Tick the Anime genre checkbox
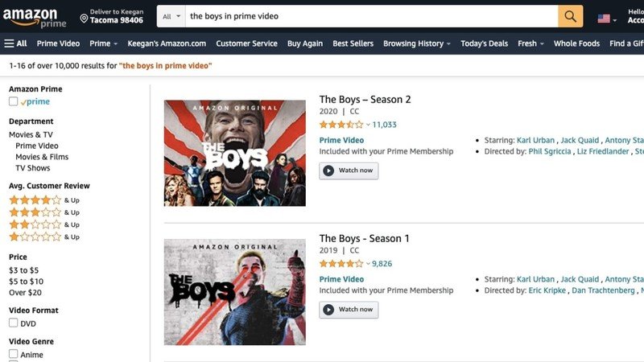The width and height of the screenshot is (644, 362). (14, 355)
